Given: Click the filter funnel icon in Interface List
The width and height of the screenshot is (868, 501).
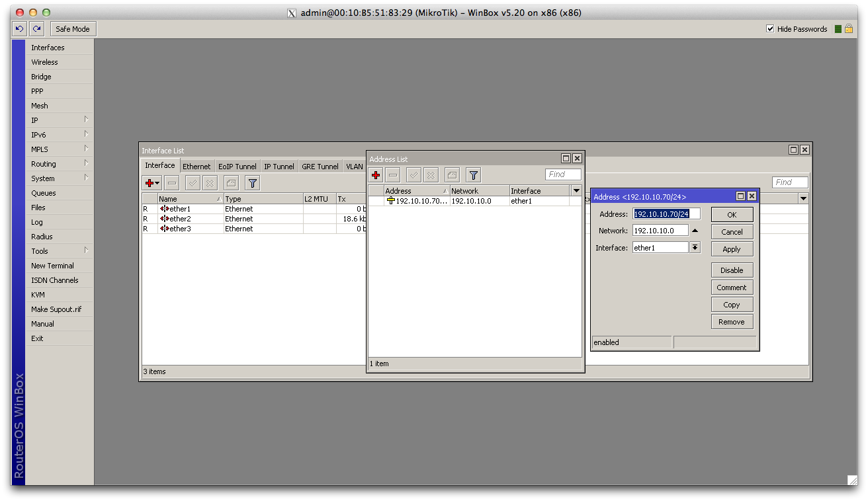Looking at the screenshot, I should (252, 183).
